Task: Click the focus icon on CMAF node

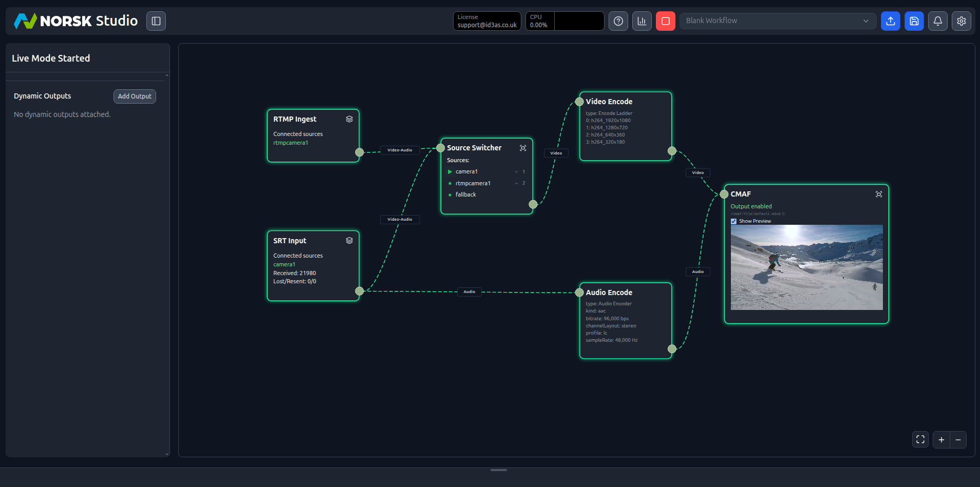Action: [879, 194]
